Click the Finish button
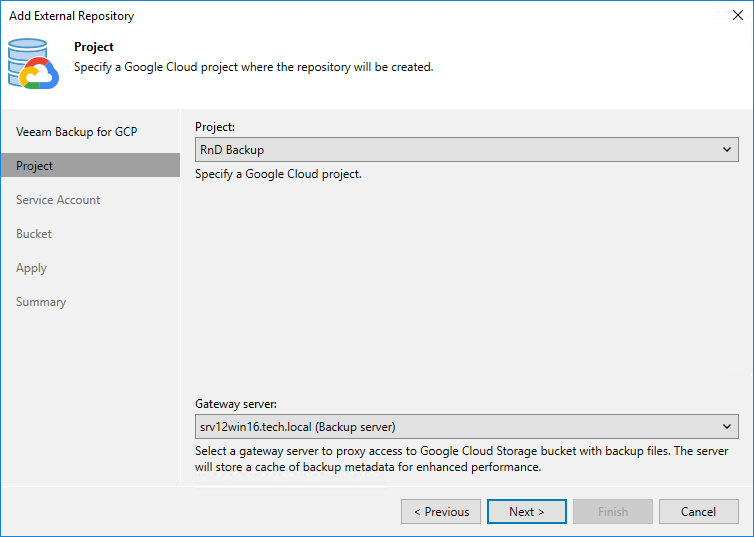The image size is (754, 537). click(x=612, y=512)
